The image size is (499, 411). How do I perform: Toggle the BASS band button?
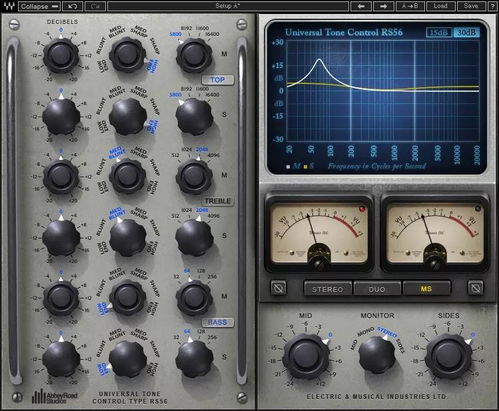[x=218, y=323]
